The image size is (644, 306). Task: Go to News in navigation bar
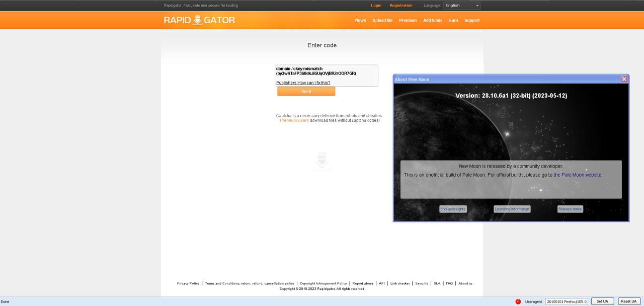(361, 21)
